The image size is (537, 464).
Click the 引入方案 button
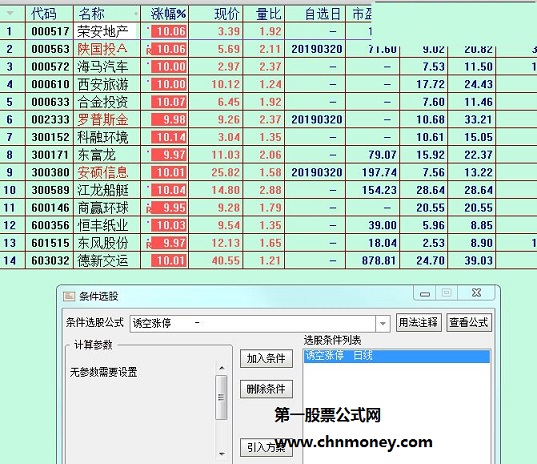(x=266, y=447)
